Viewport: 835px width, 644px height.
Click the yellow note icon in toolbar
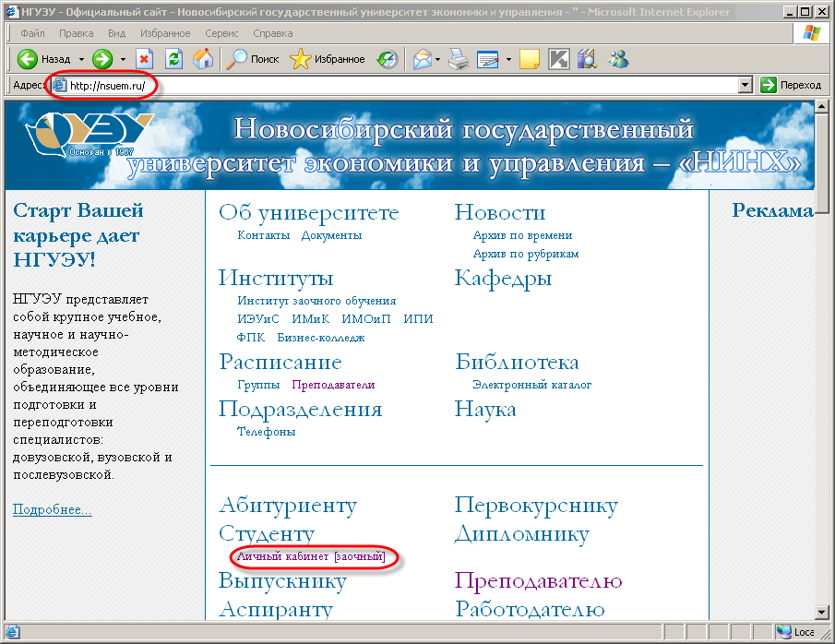point(530,59)
